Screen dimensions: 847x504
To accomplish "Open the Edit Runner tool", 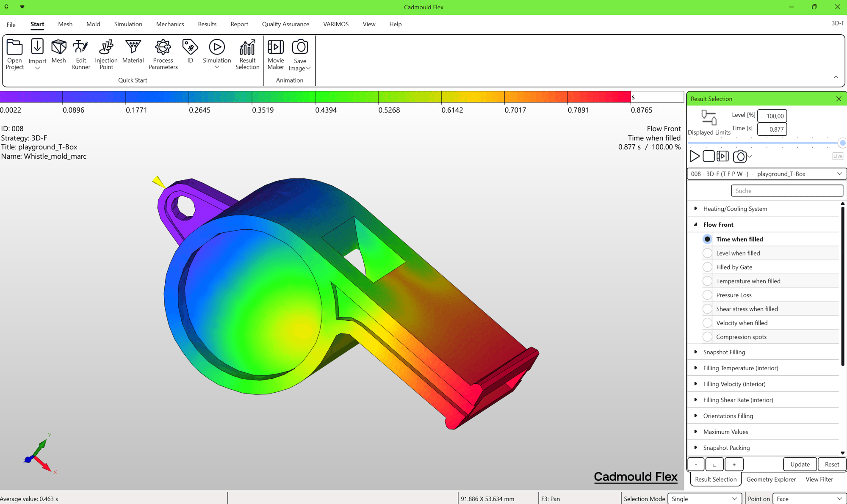I will pos(80,54).
